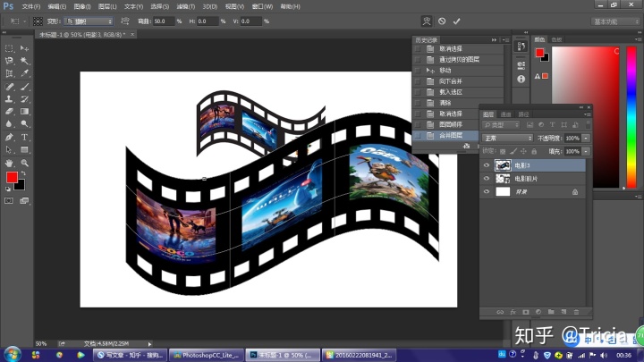Select the Eraser tool
Image resolution: width=644 pixels, height=362 pixels.
coord(9,111)
